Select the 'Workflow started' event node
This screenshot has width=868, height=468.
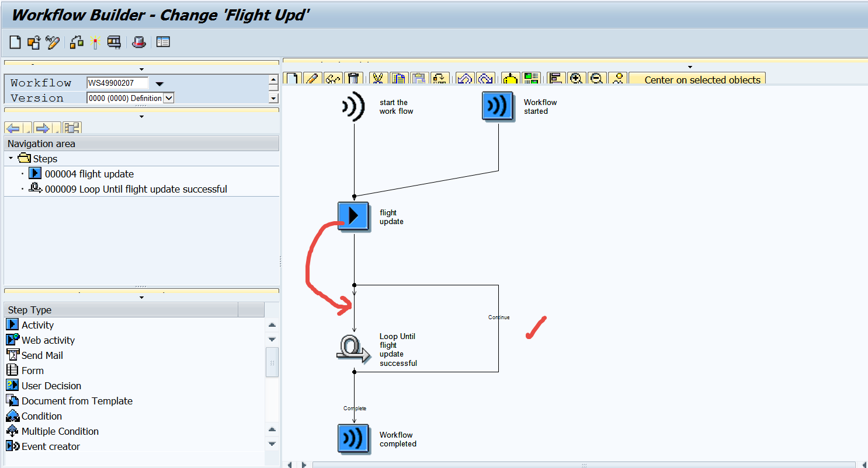(498, 106)
